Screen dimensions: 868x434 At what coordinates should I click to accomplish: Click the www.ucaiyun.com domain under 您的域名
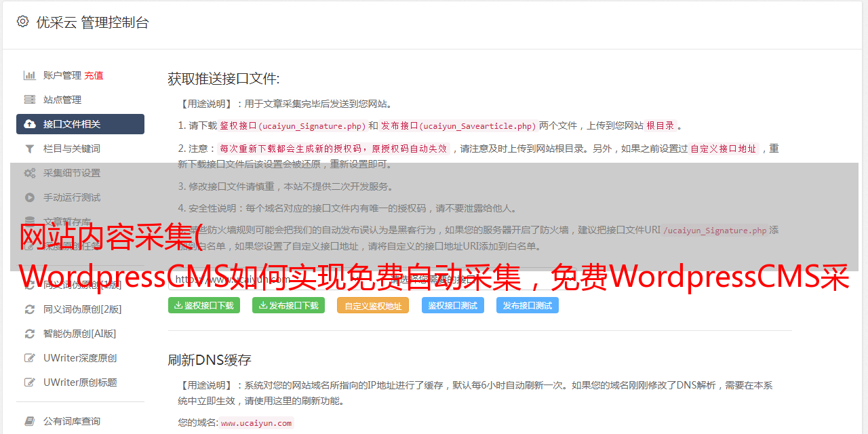click(x=256, y=422)
